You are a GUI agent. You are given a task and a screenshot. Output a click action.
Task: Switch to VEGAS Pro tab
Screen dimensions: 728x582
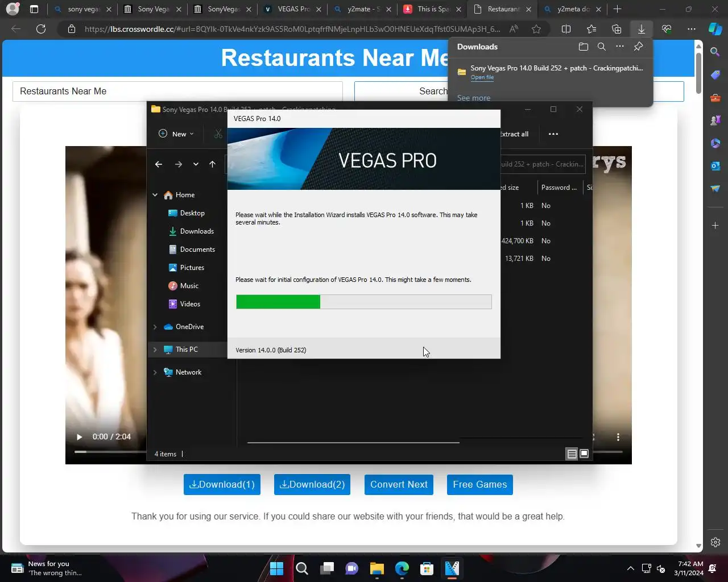(293, 9)
